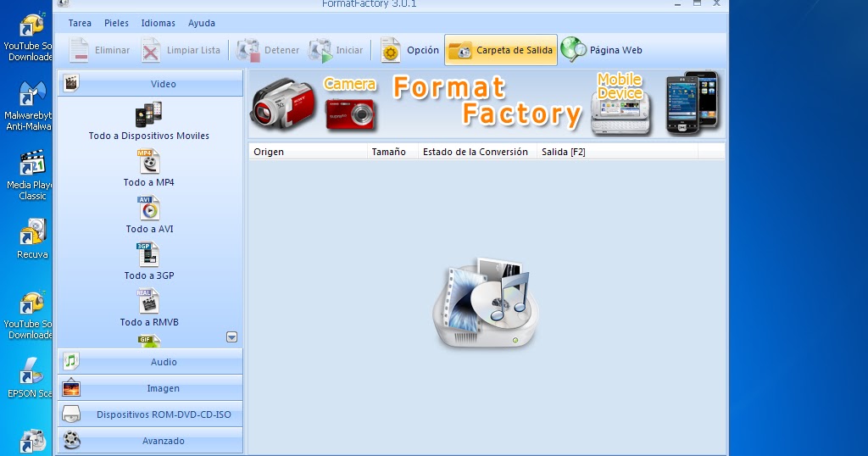Open Malwarebytes Anti-Malware desktop shortcut

[x=29, y=106]
